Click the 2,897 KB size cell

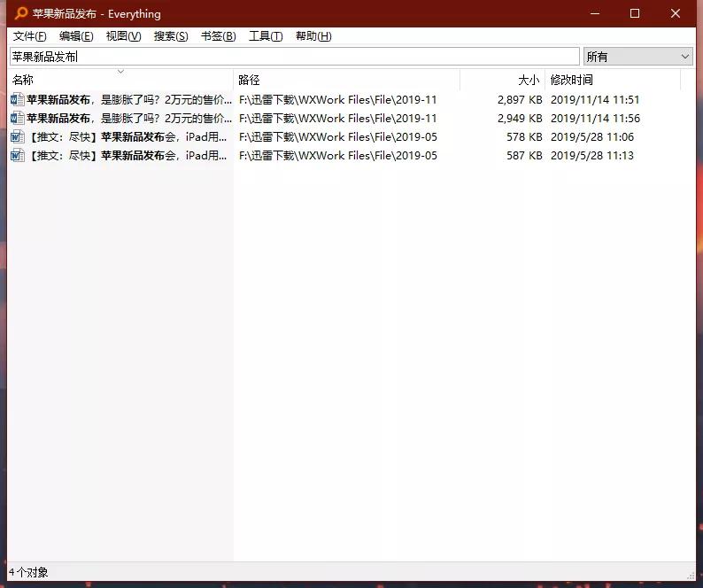tap(520, 99)
